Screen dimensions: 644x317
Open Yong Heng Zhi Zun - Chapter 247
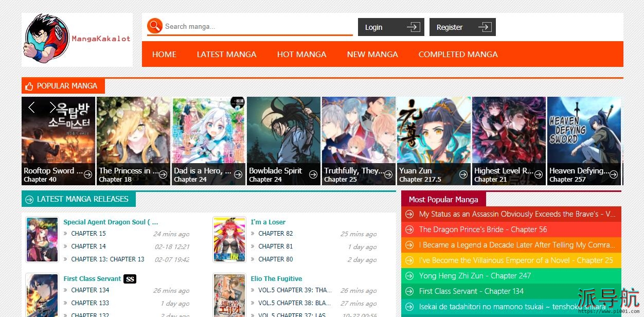coord(475,276)
